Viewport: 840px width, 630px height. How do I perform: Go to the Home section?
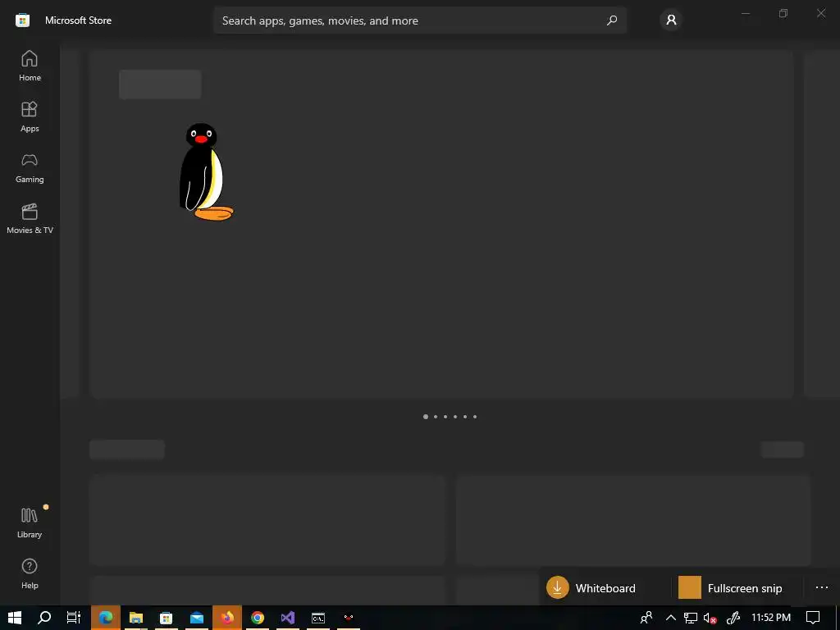(x=30, y=66)
